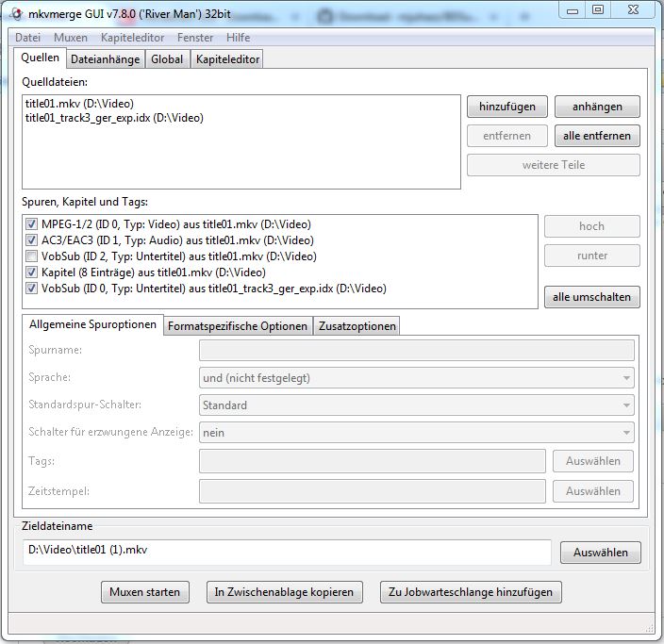Click Auswählen button for Zieldateiname
This screenshot has height=644, width=664.
point(601,553)
